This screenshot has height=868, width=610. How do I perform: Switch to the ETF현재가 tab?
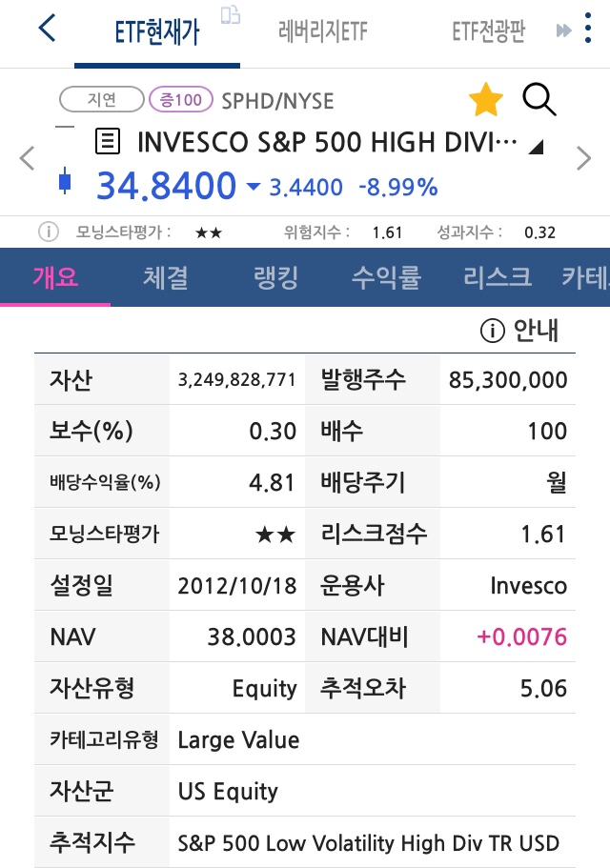tap(156, 31)
